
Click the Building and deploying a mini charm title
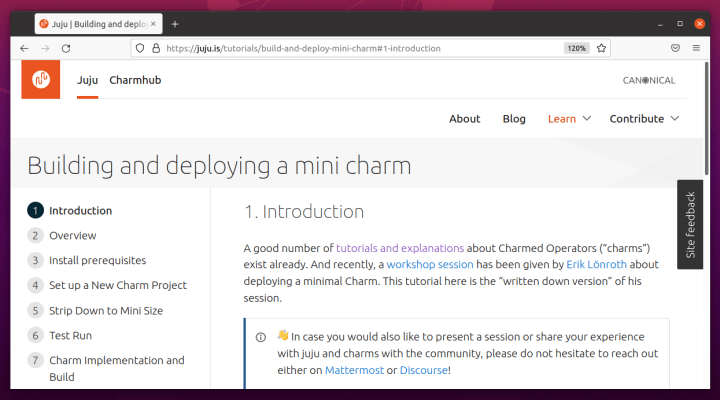tap(219, 166)
